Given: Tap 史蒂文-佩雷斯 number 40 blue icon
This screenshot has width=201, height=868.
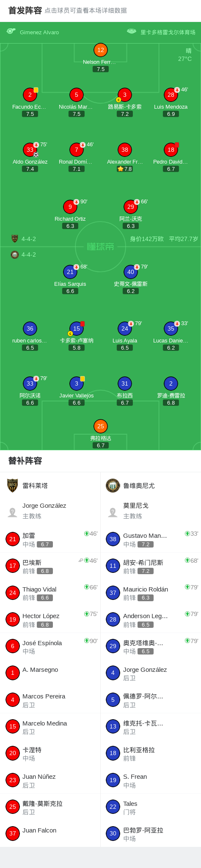Looking at the screenshot, I should click(x=131, y=272).
